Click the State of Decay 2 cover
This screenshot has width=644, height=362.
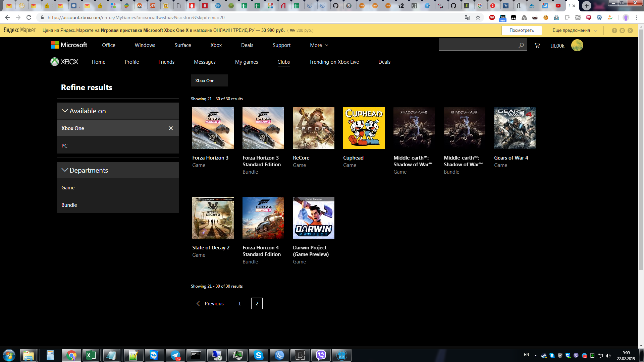pos(213,218)
